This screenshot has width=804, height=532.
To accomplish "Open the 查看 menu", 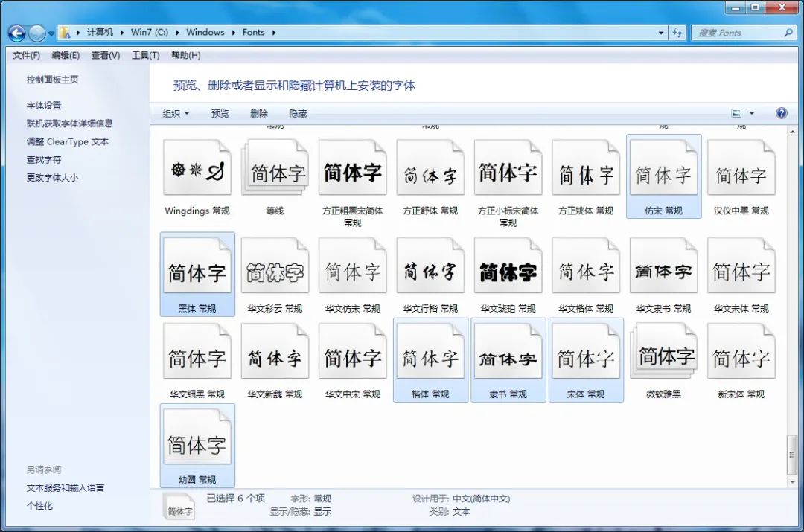I will pos(104,54).
